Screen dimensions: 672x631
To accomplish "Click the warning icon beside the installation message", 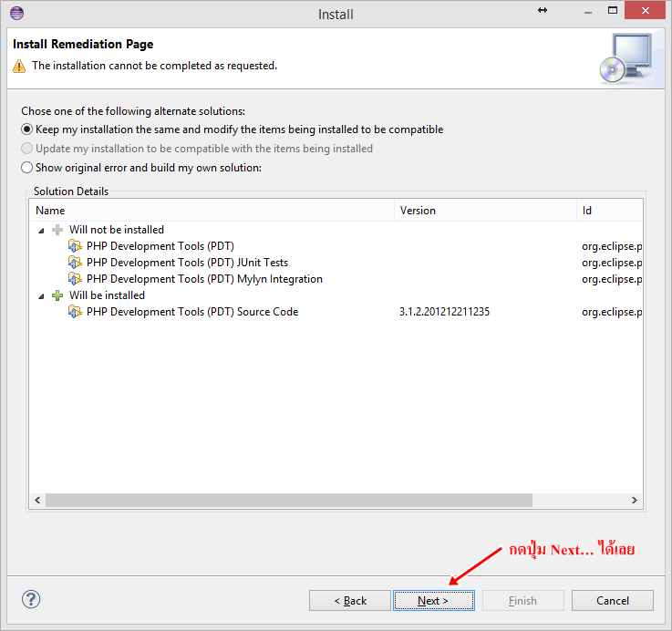I will click(19, 67).
